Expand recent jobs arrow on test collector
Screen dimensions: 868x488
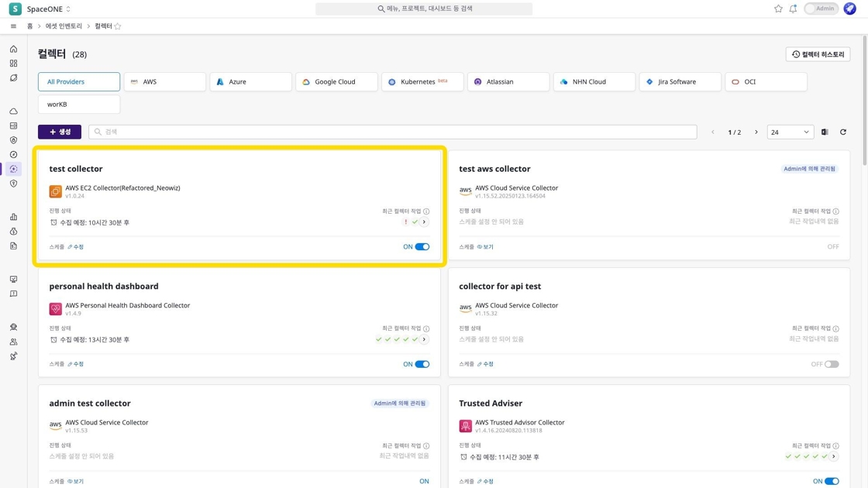424,222
